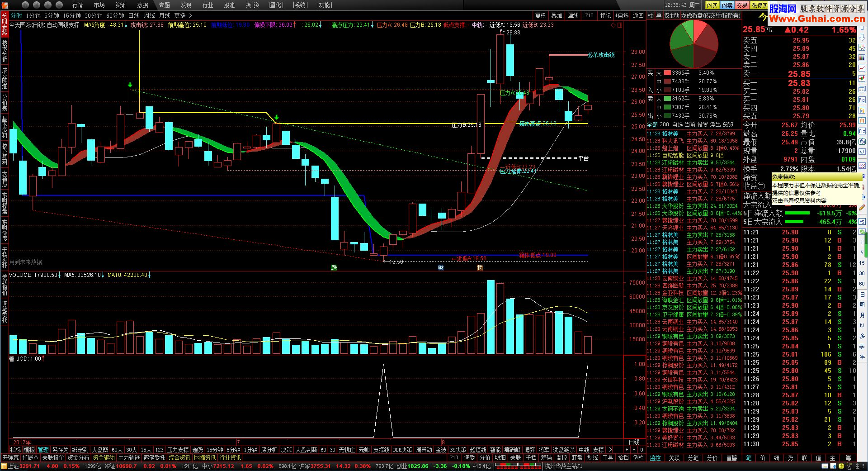The width and height of the screenshot is (868, 471).
Task: Switch to the 行业 tab
Action: tap(208, 5)
